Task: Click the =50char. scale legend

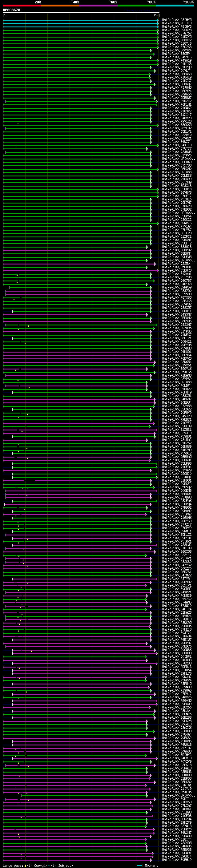Action: (x=147, y=865)
